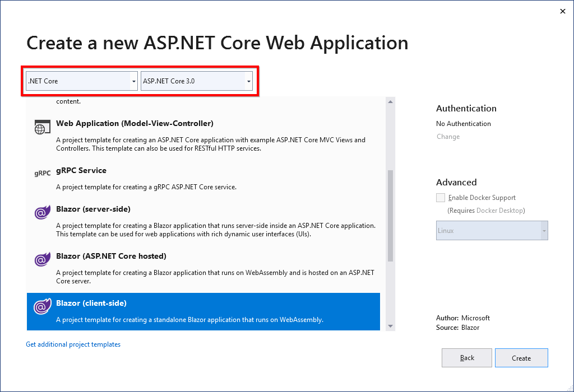Enable Docker Support checkbox

click(x=441, y=198)
